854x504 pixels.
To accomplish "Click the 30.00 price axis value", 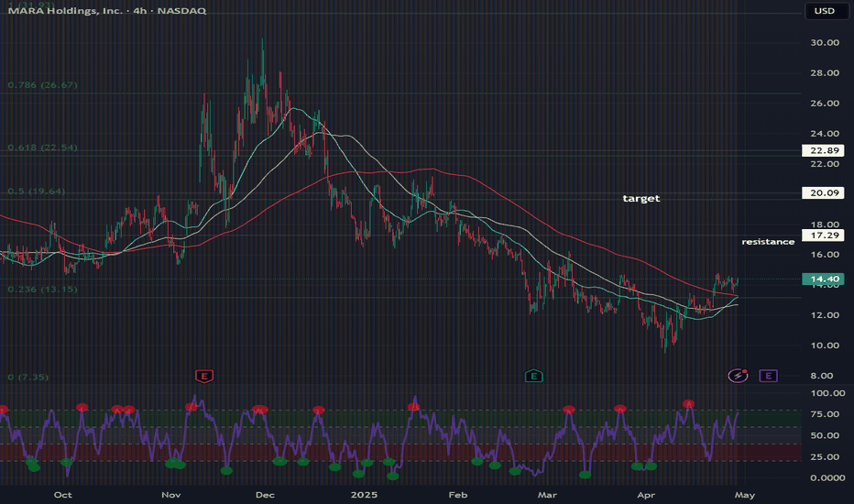I will click(825, 42).
